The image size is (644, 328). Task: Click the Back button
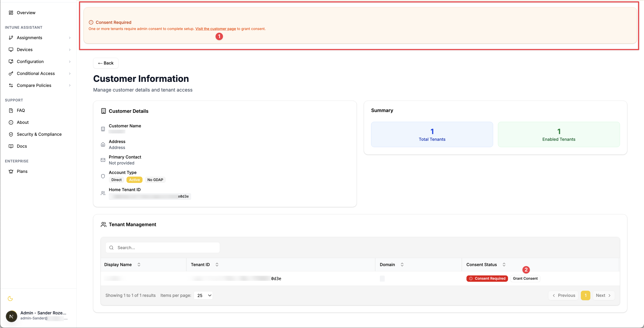(x=106, y=63)
